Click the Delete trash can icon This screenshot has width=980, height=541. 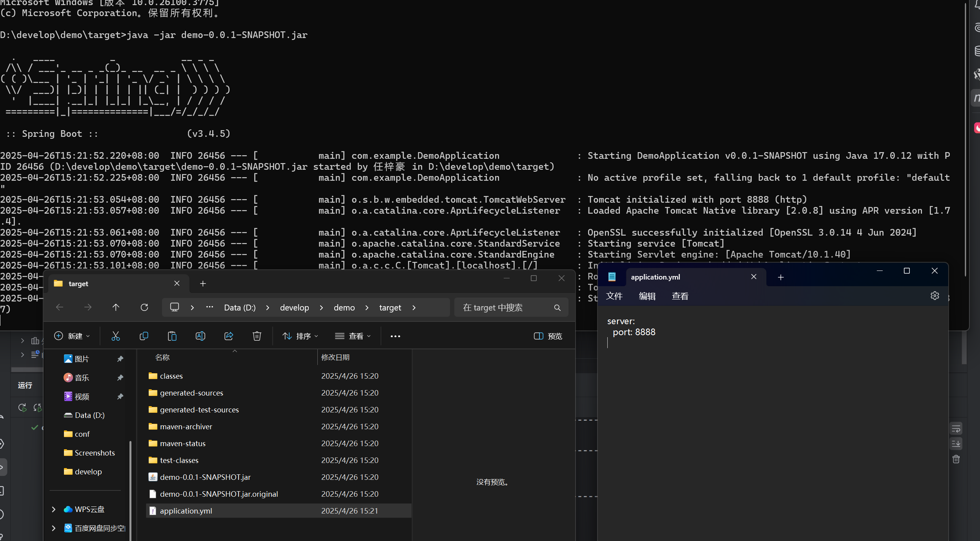(257, 336)
